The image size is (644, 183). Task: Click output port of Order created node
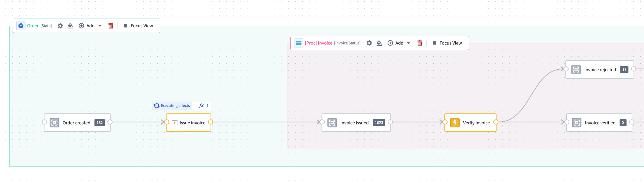(110, 122)
